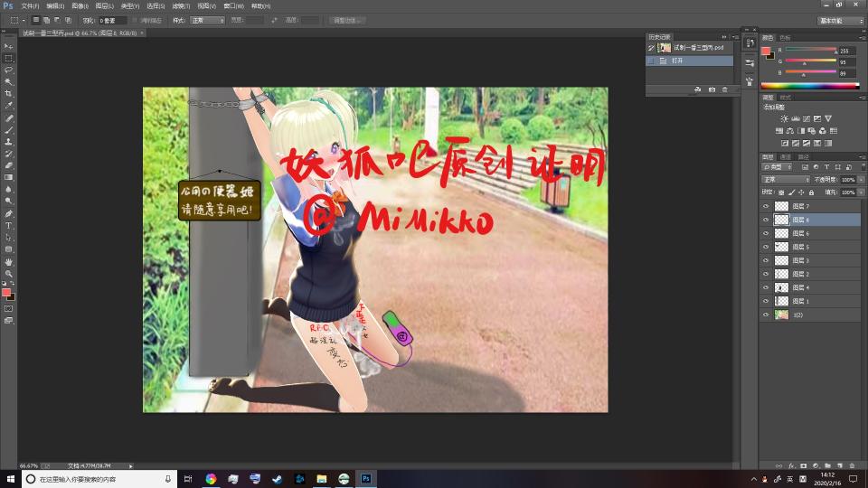This screenshot has height=488, width=868.
Task: Select the Rectangular Marquee tool
Action: pyautogui.click(x=8, y=58)
